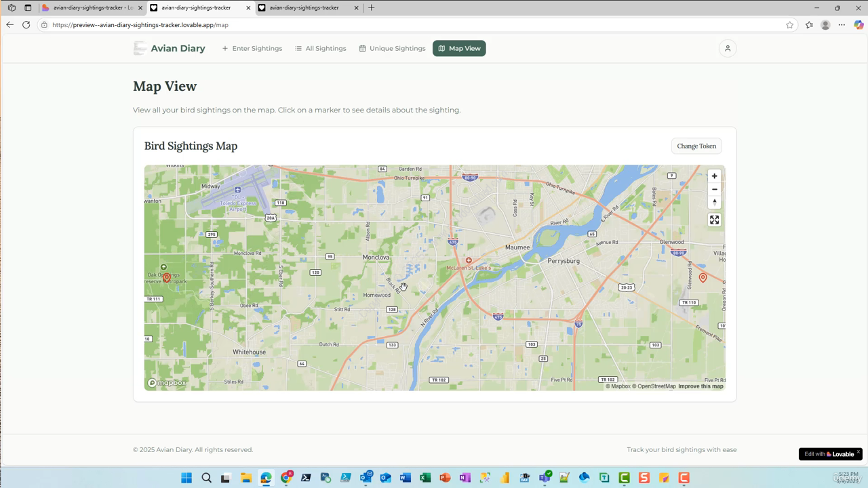868x488 pixels.
Task: Open the © OpenStreetMap attribution link
Action: 654,386
